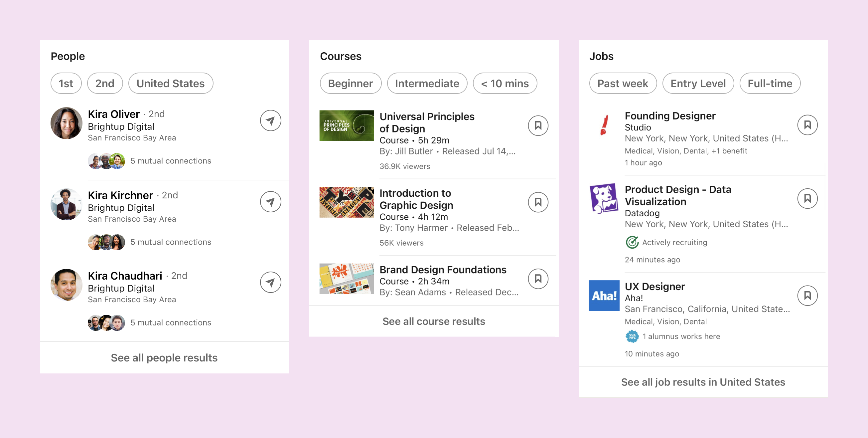Send message to Kira Oliver
This screenshot has height=438, width=868.
[x=270, y=120]
